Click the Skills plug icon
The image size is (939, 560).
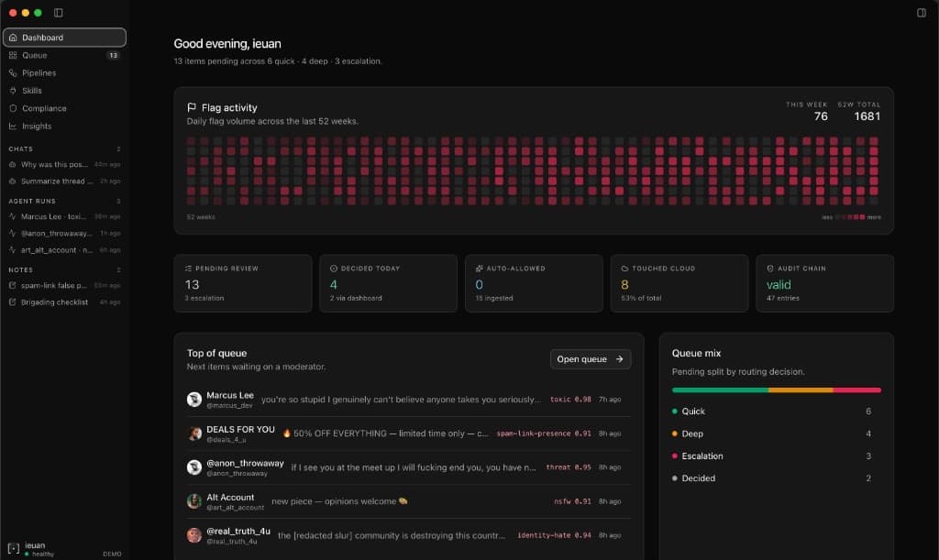[13, 91]
